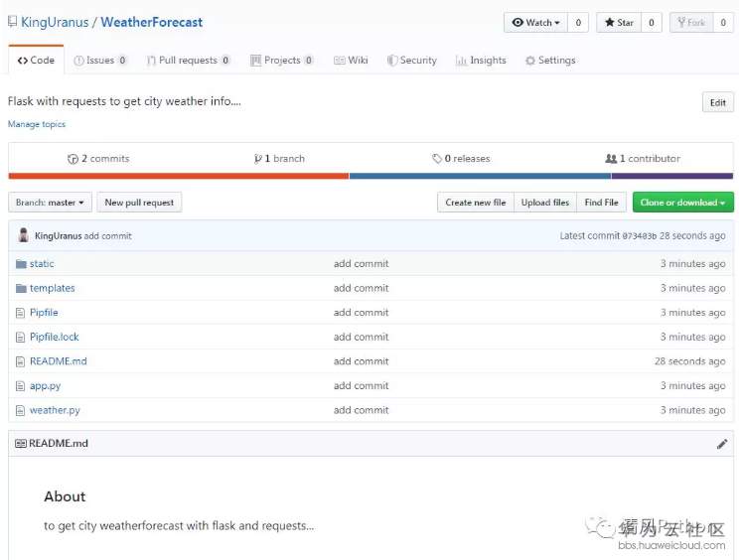This screenshot has height=560, width=739.
Task: Open the 2 commits history link
Action: click(98, 159)
